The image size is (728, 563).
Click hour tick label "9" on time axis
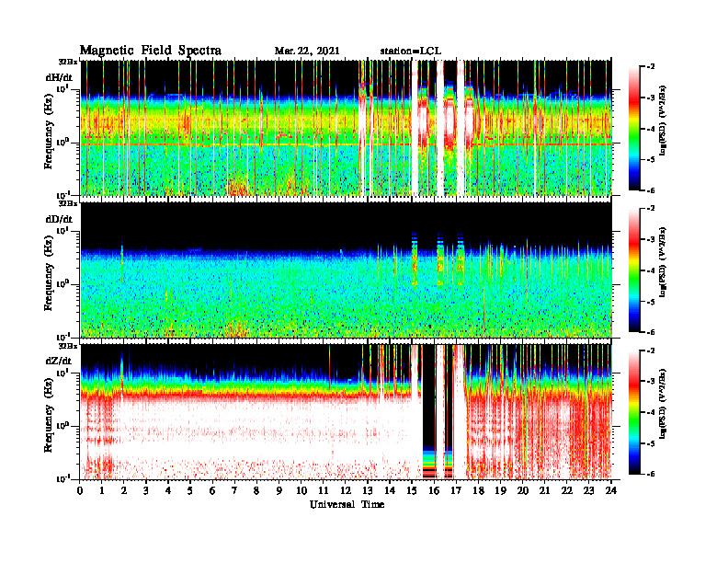279,490
